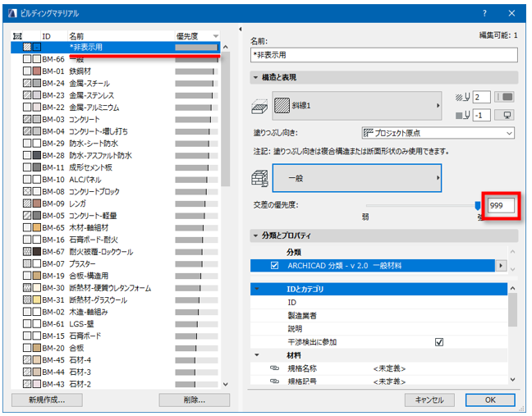Open the background pen color swatch
The image size is (532, 416).
tap(504, 115)
